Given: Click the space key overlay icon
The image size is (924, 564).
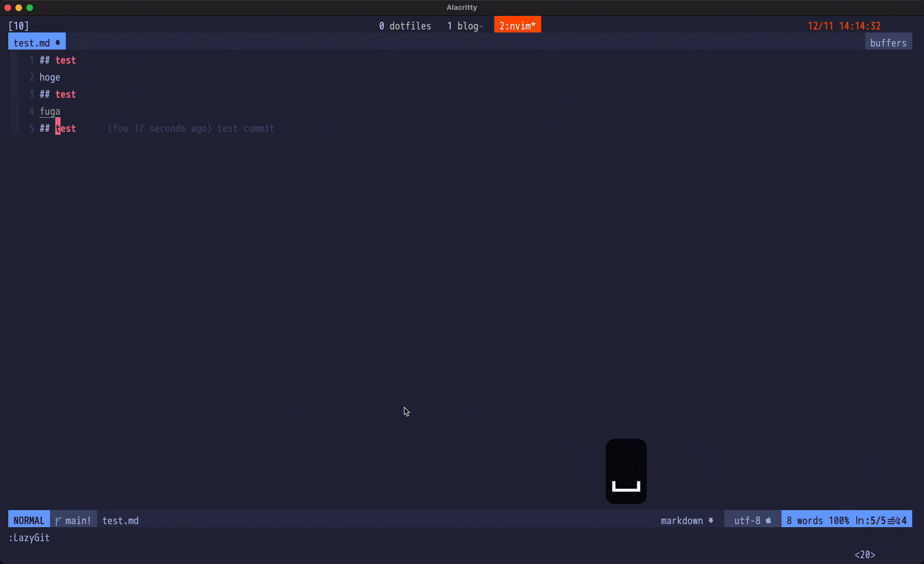Looking at the screenshot, I should tap(626, 472).
